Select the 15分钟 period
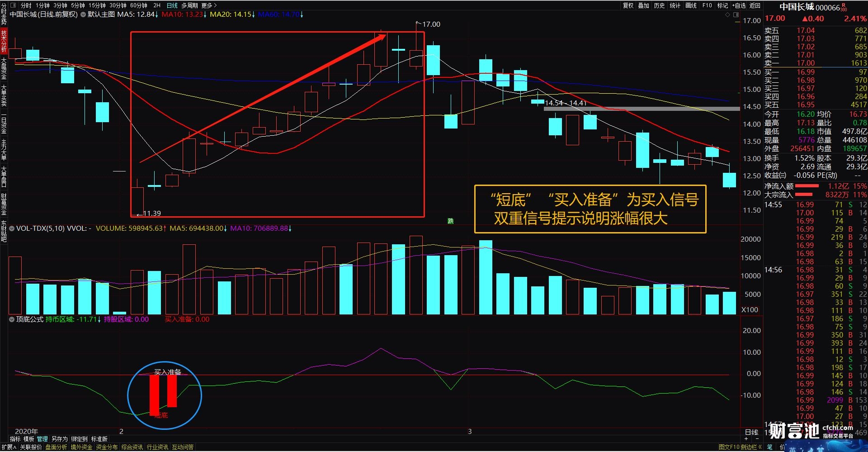The height and width of the screenshot is (452, 868). tap(97, 5)
